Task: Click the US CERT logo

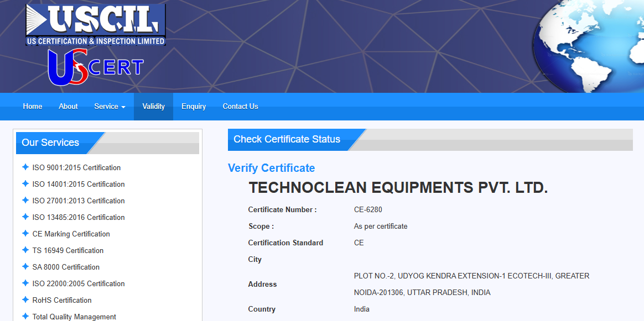Action: pos(95,67)
